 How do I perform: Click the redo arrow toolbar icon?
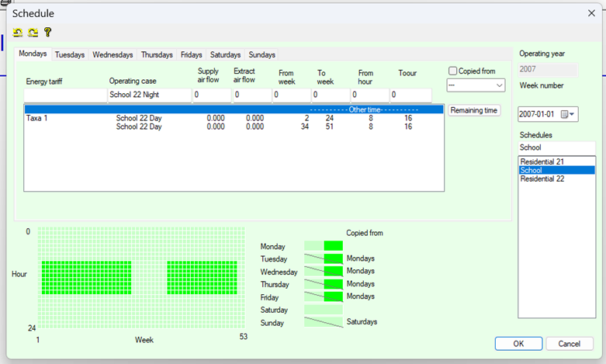[x=33, y=33]
